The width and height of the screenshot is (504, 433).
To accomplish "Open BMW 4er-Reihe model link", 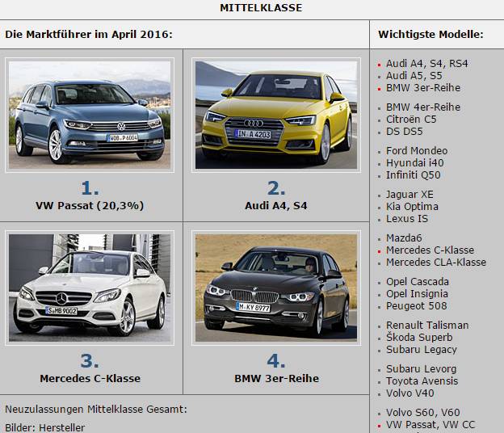I will [x=423, y=107].
